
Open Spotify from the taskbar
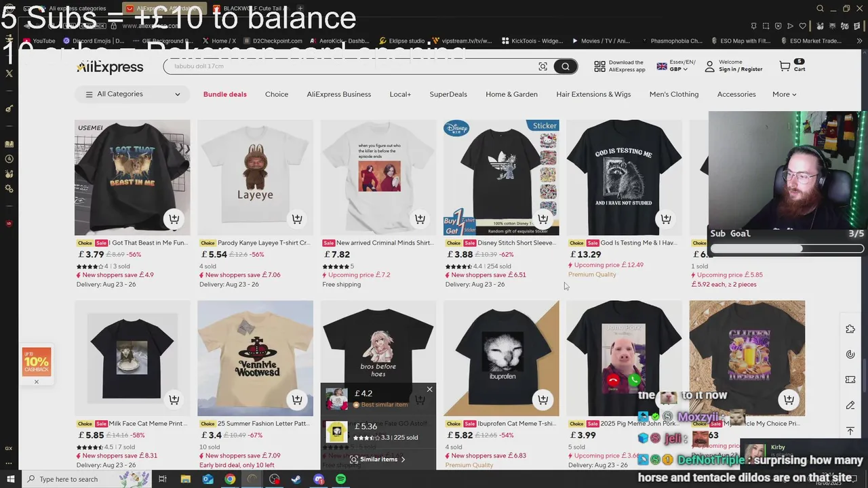(340, 479)
